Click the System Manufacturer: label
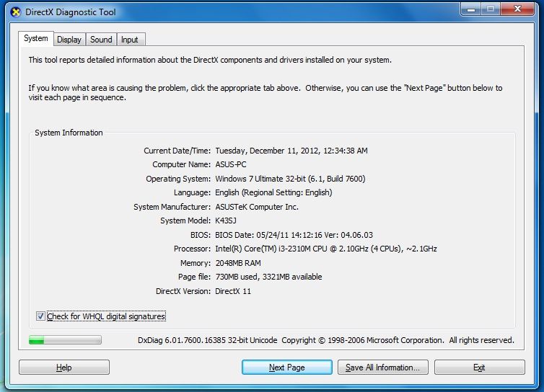Viewport: 544px width, 392px height. (x=172, y=207)
